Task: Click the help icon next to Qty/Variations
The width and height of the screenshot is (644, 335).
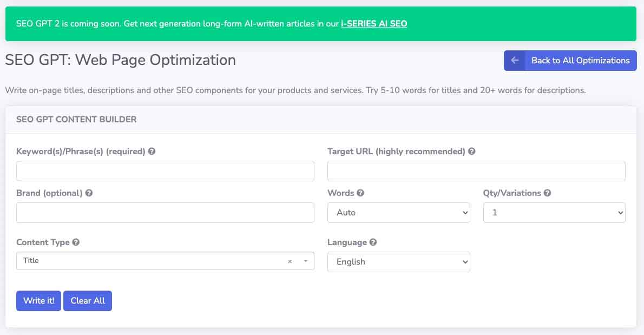Action: pyautogui.click(x=547, y=193)
